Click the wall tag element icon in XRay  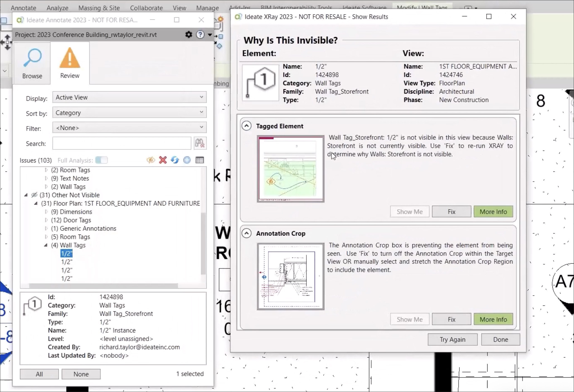pyautogui.click(x=260, y=83)
